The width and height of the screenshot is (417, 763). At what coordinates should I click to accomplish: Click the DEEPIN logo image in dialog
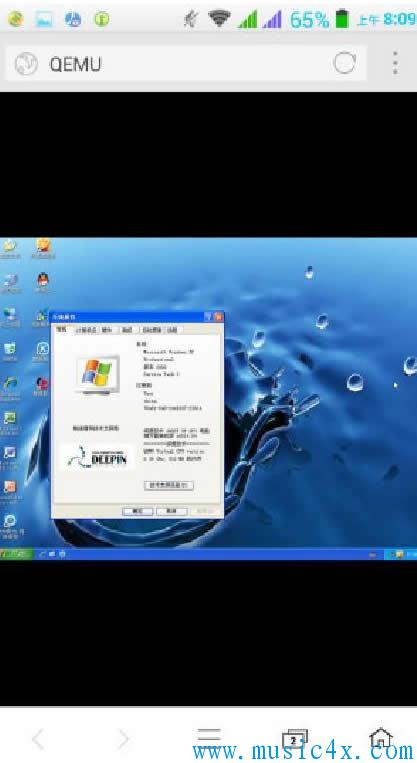point(97,457)
